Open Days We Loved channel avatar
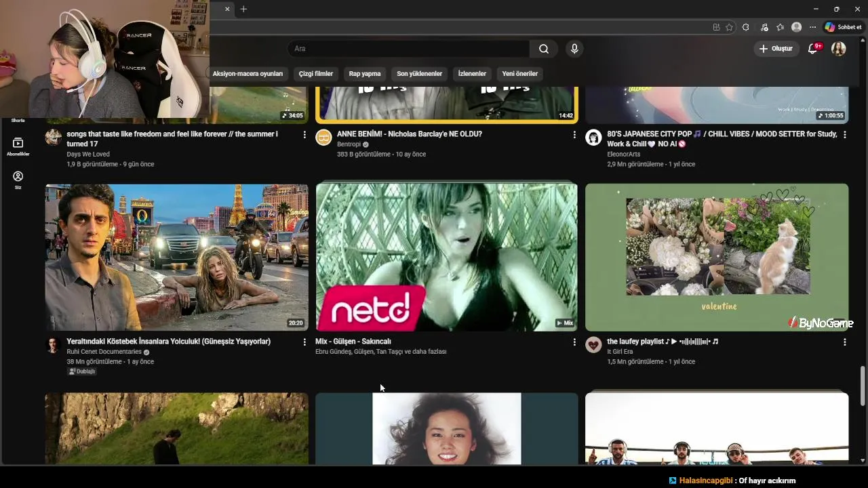Screen dimensions: 868x488 (53, 138)
